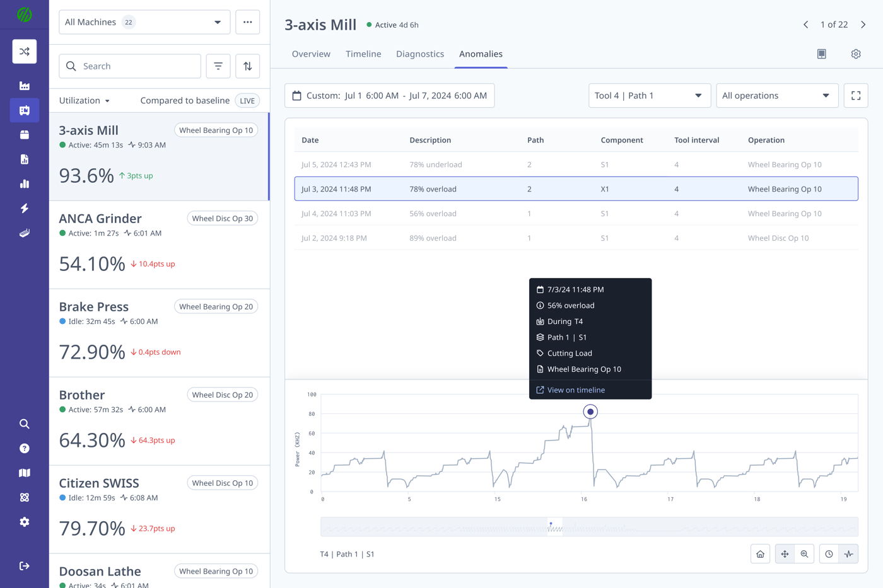The width and height of the screenshot is (883, 588).
Task: Expand the All operations dropdown
Action: click(777, 95)
